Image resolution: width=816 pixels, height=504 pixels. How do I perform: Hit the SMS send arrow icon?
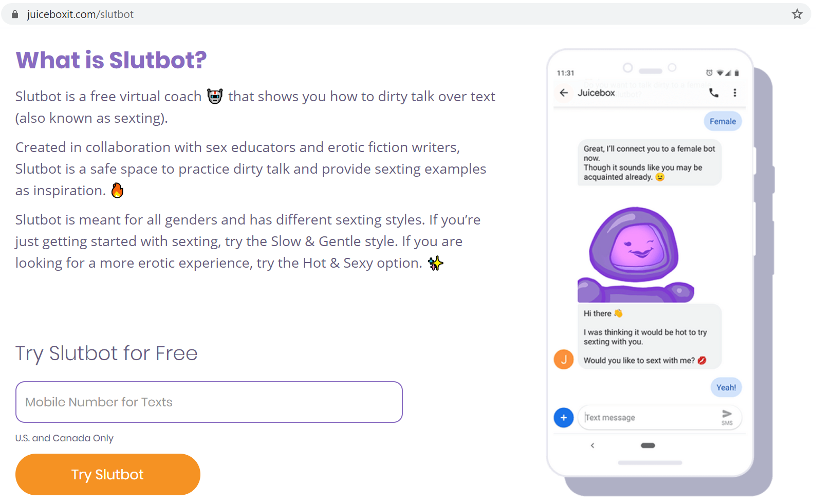[727, 415]
